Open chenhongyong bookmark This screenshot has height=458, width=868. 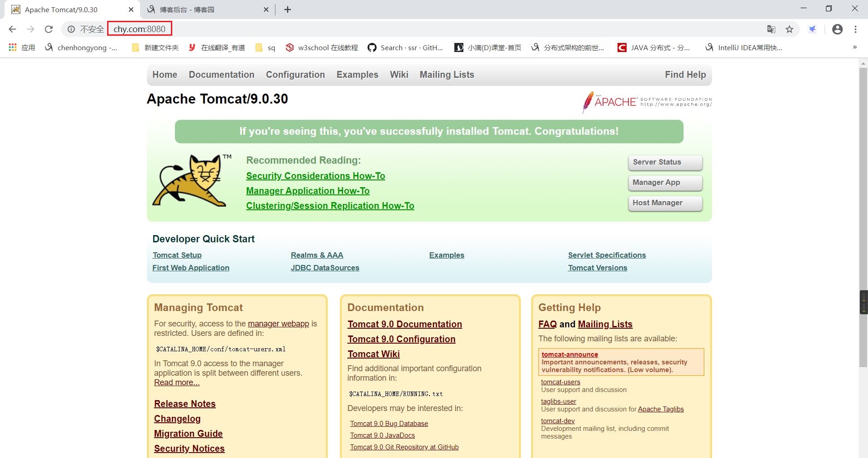[x=81, y=47]
